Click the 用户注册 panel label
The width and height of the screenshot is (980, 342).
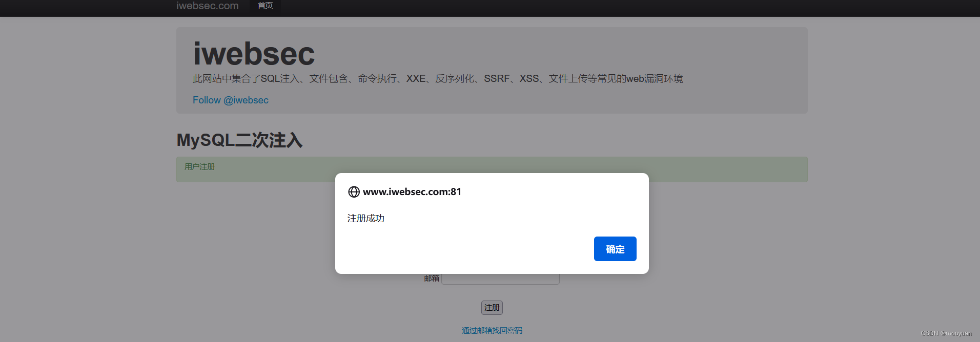(200, 167)
